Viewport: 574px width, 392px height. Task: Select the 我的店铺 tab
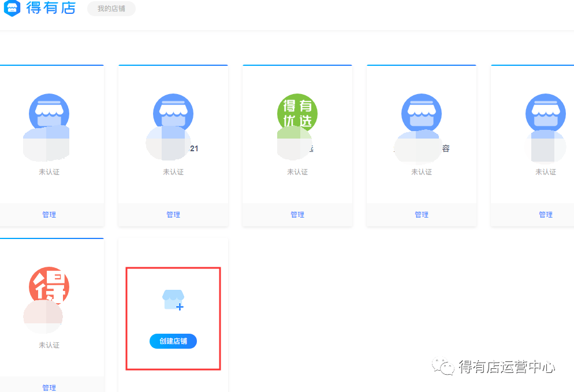(x=111, y=9)
